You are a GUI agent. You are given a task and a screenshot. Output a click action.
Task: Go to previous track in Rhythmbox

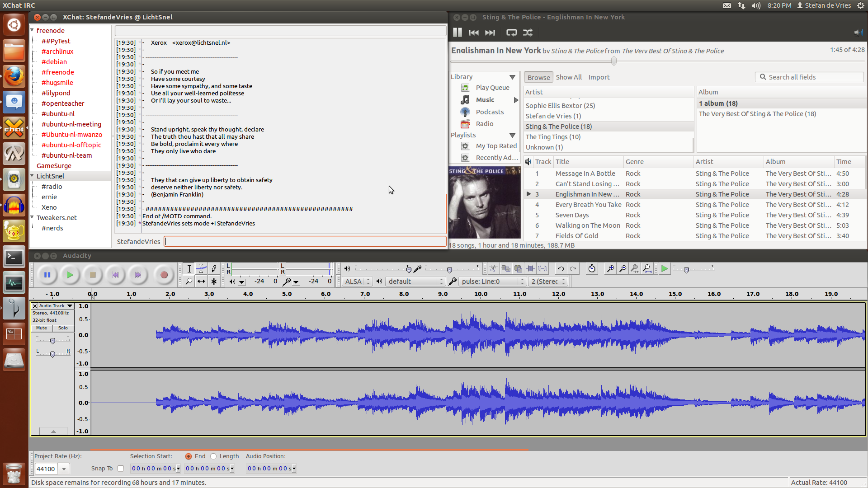coord(474,33)
